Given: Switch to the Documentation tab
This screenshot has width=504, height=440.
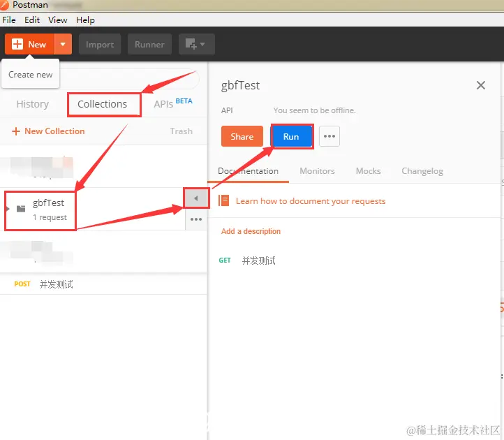Looking at the screenshot, I should click(248, 171).
